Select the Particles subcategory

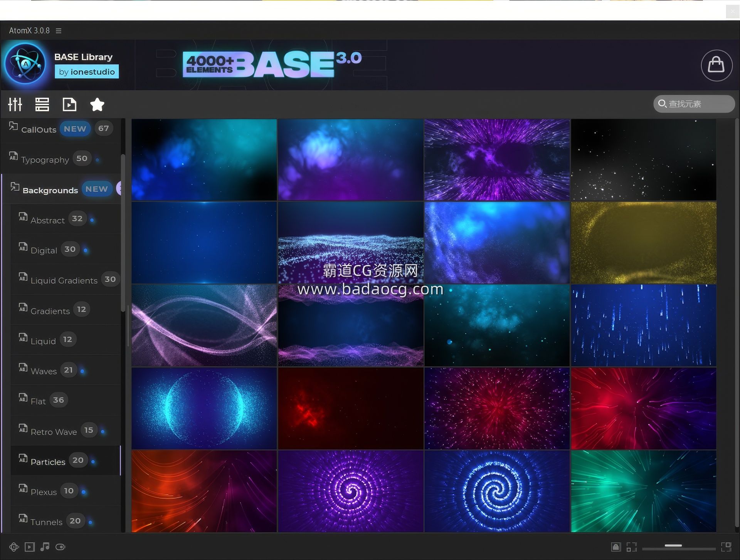click(66, 461)
